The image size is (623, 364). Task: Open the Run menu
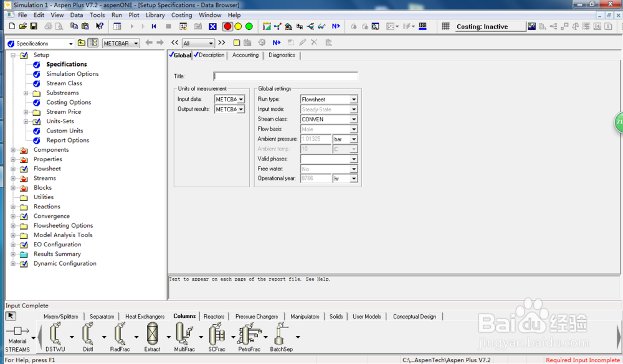tap(117, 15)
